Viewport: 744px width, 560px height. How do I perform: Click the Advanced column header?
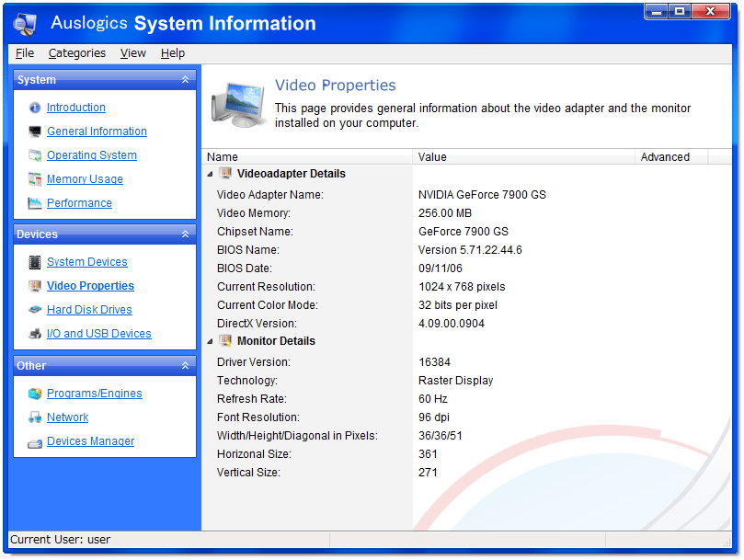(x=671, y=157)
